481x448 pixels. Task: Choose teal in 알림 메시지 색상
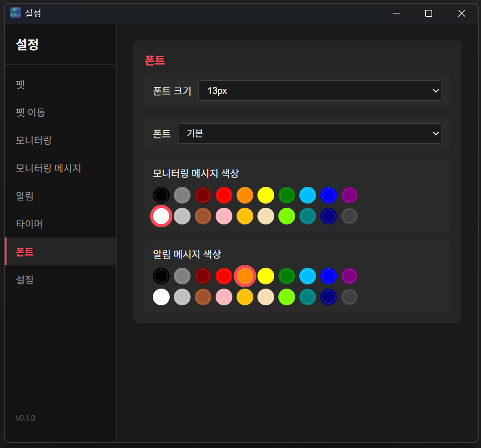click(x=308, y=297)
